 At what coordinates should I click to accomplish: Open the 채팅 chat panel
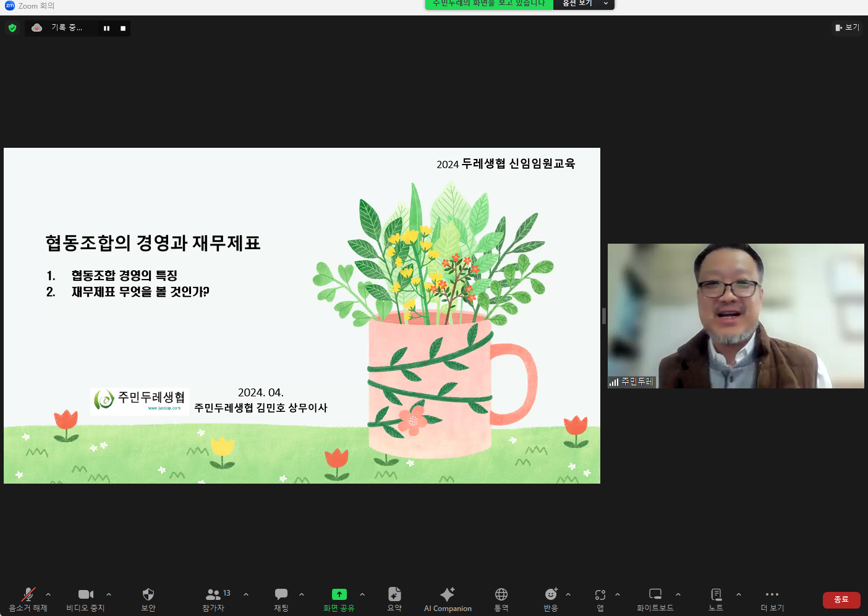point(281,599)
